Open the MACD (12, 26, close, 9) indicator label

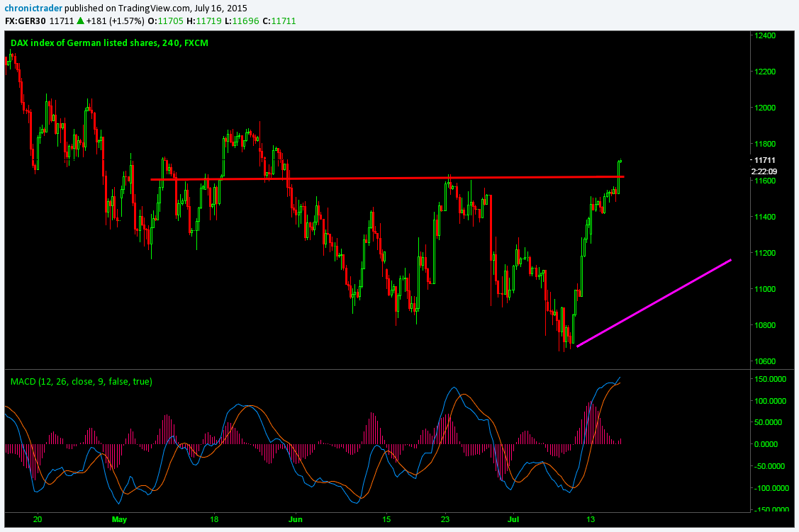[81, 382]
